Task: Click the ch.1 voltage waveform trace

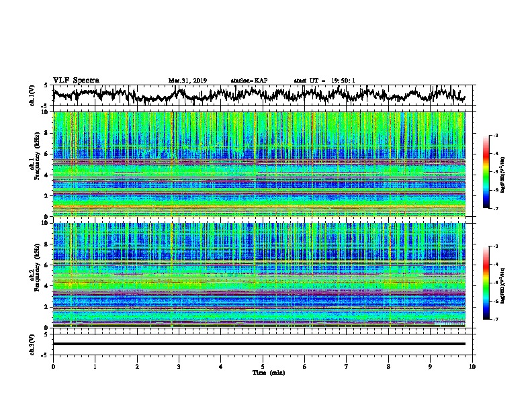Action: 259,95
